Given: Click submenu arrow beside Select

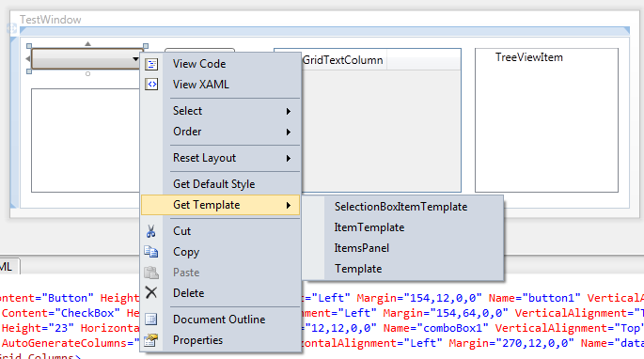Looking at the screenshot, I should point(289,111).
